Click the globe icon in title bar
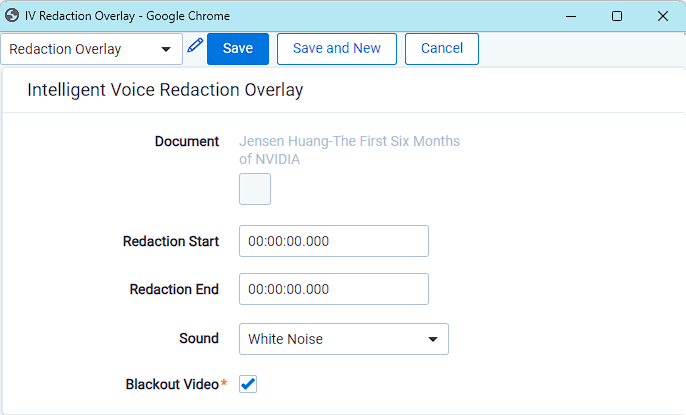Image resolution: width=686 pixels, height=415 pixels. pos(12,16)
